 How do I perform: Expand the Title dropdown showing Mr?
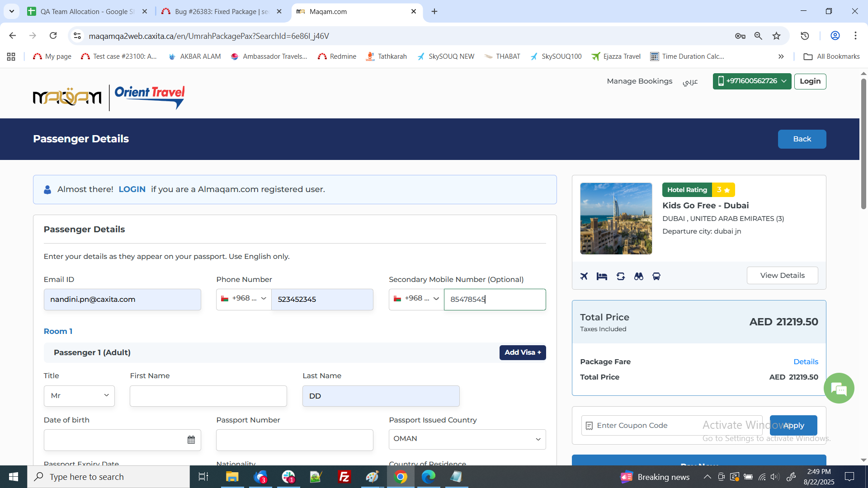coord(79,396)
